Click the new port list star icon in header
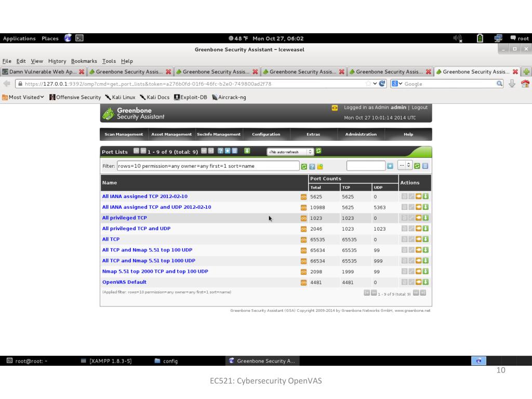The image size is (532, 399). (x=228, y=151)
